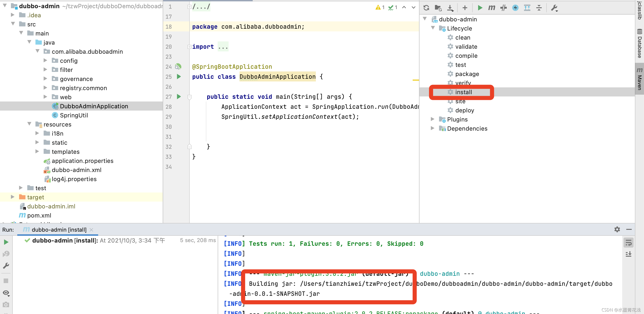This screenshot has height=314, width=644.
Task: Run class from gutter arrow on line 25
Action: click(179, 76)
